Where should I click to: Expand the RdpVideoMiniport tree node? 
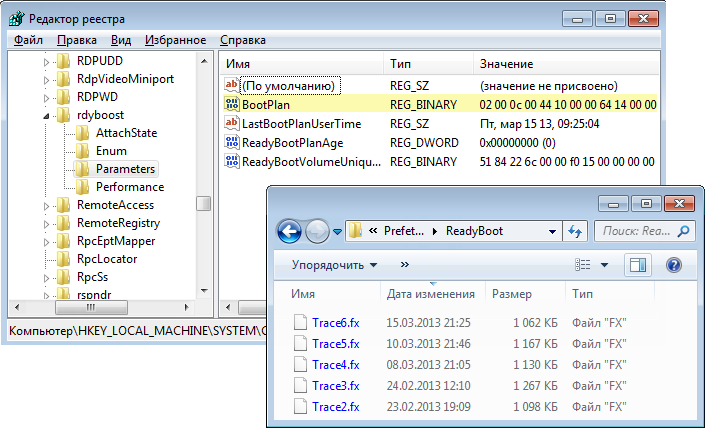click(46, 80)
